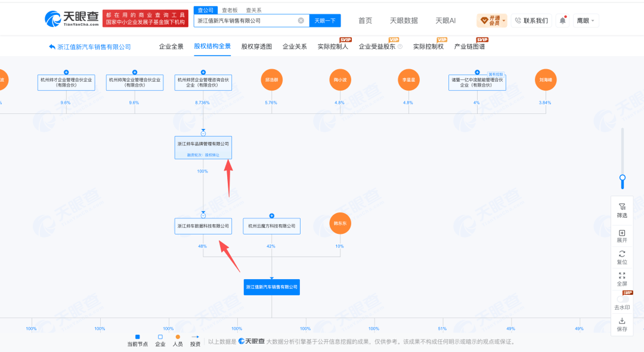Viewport: 644px width, 352px height.
Task: Select the 韩东东 shareholder node
Action: (340, 224)
